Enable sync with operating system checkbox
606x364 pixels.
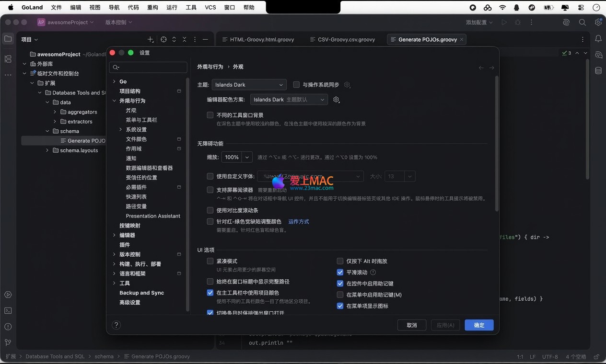[296, 85]
